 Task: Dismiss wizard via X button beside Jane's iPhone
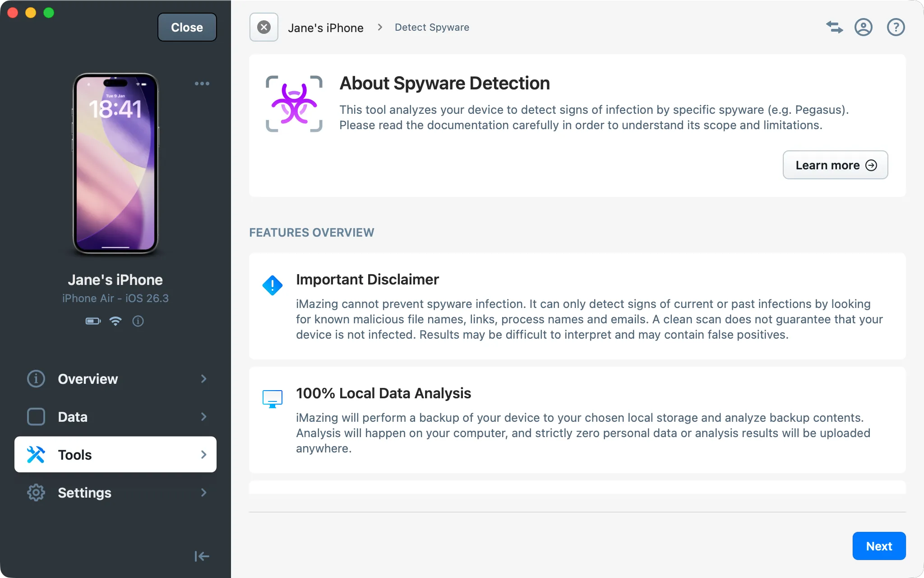click(264, 27)
